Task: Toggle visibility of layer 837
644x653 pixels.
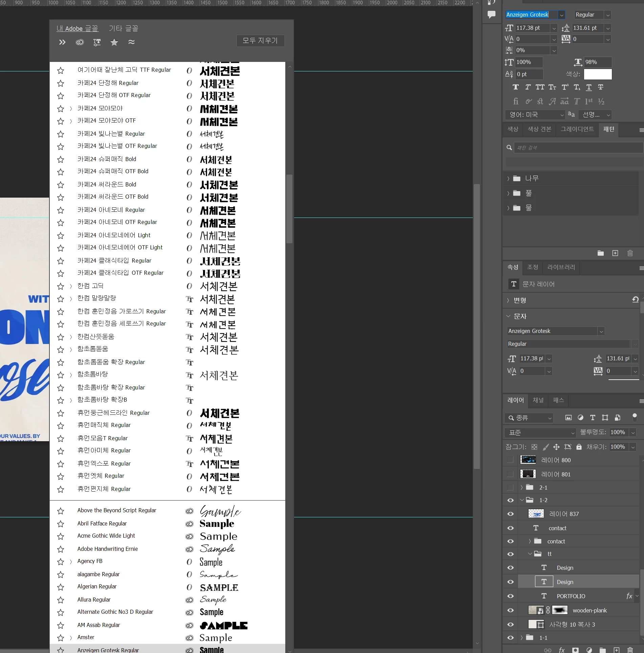Action: (x=511, y=514)
